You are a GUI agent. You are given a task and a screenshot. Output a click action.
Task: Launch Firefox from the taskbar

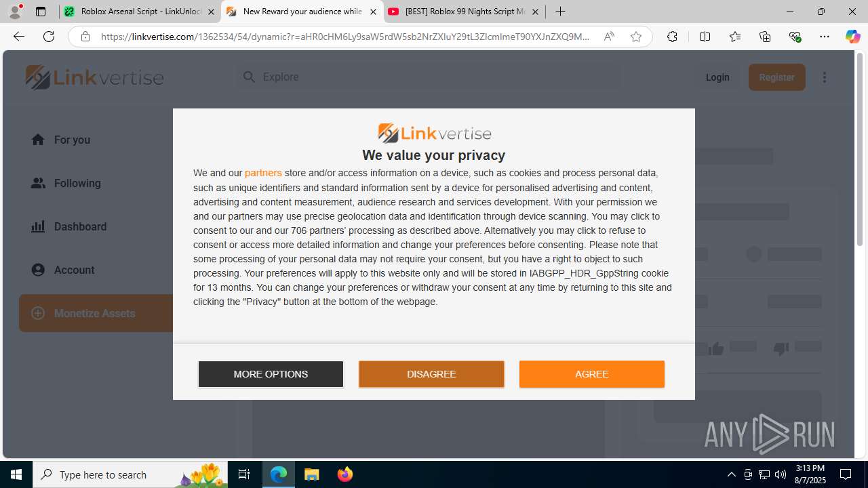pyautogui.click(x=345, y=474)
